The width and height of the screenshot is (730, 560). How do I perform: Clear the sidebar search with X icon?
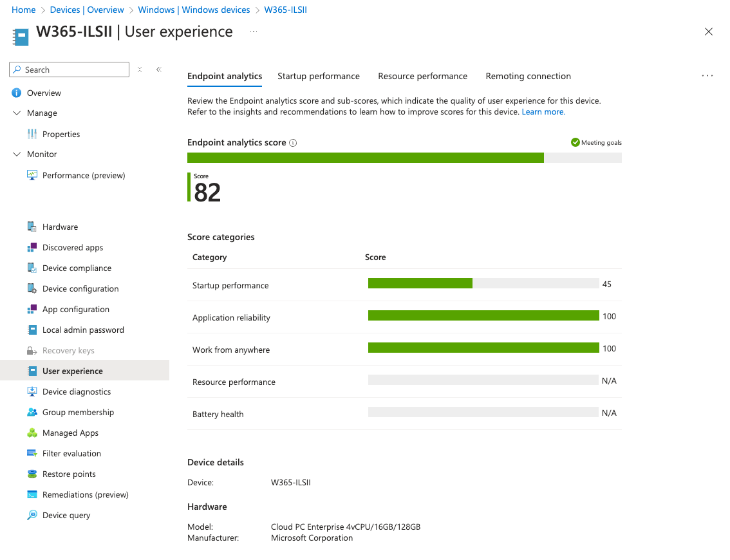coord(140,70)
